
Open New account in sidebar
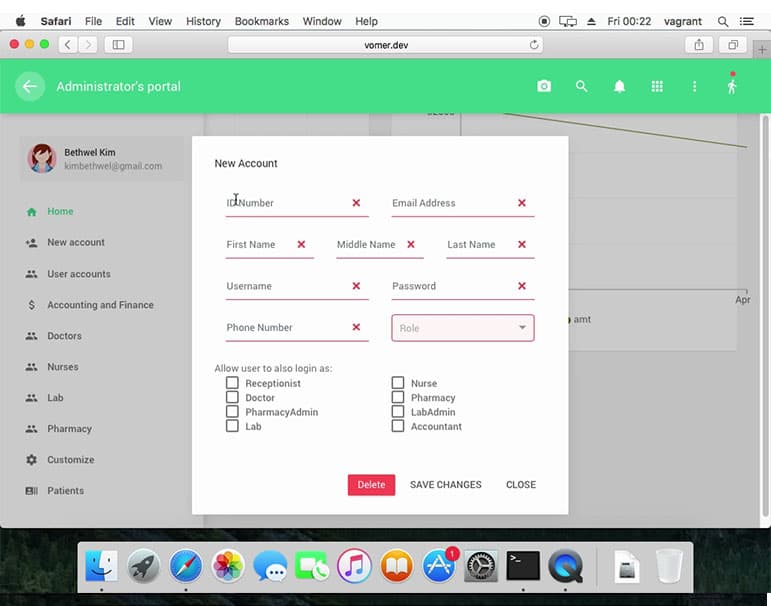pyautogui.click(x=76, y=242)
